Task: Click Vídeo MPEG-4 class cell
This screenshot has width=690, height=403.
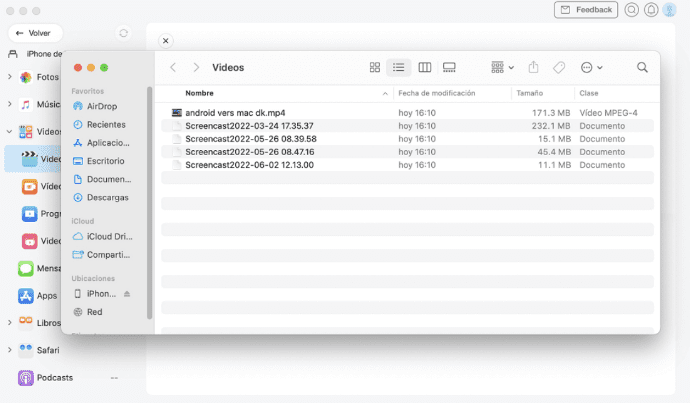Action: click(x=608, y=113)
